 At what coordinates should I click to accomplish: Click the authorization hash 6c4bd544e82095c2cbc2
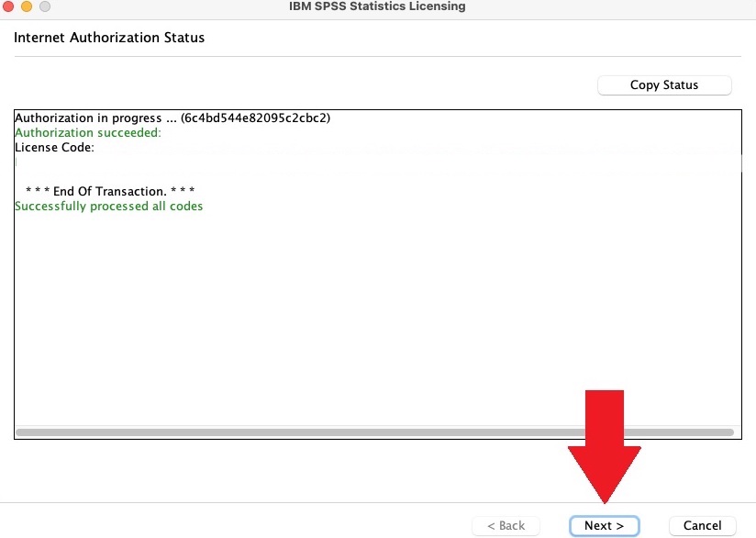point(255,118)
